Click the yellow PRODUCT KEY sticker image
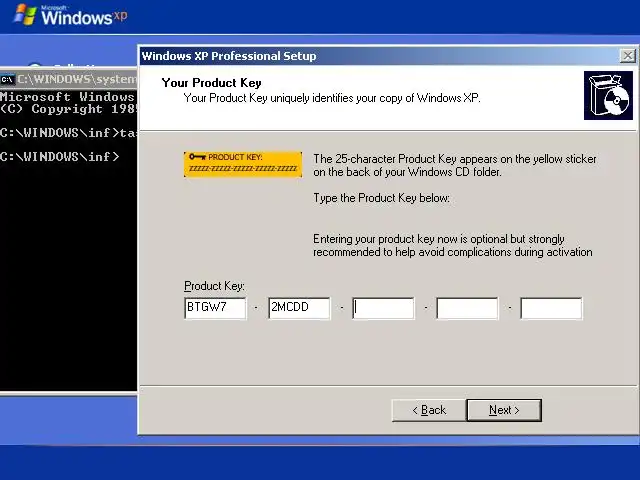 click(x=243, y=164)
